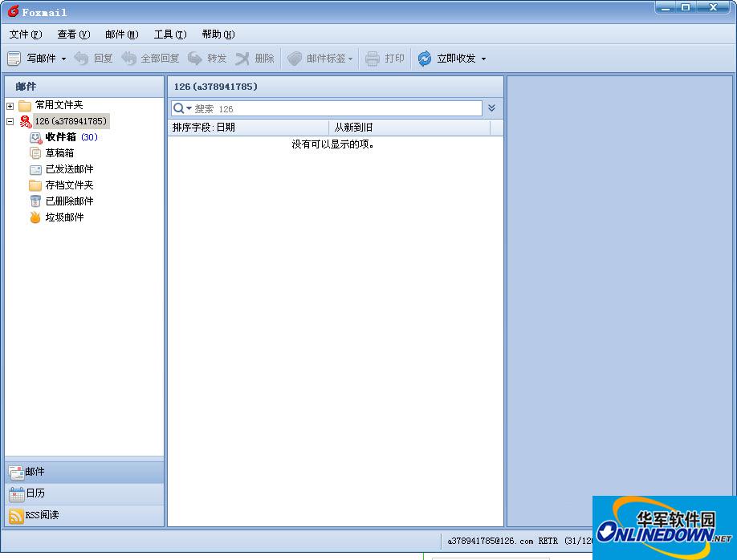Open the Inbox (收件箱) folder

click(61, 137)
